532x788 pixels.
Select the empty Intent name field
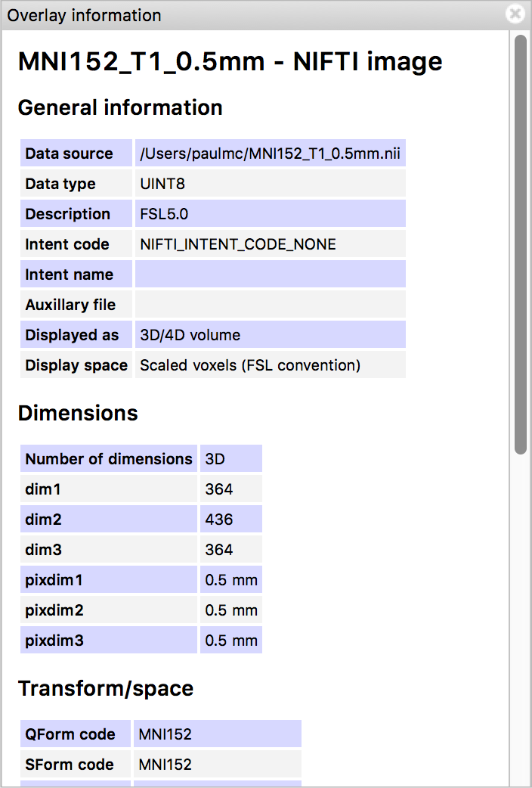[x=270, y=274]
